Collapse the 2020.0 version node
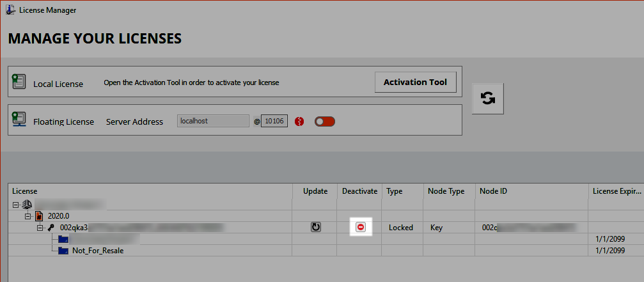Image resolution: width=644 pixels, height=282 pixels. pos(27,216)
